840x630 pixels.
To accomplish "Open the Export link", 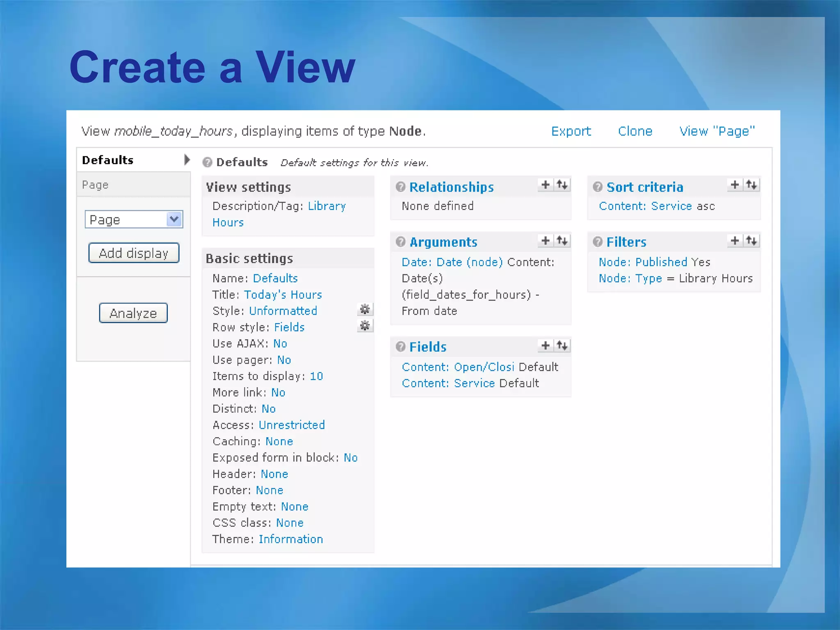I will (x=571, y=131).
